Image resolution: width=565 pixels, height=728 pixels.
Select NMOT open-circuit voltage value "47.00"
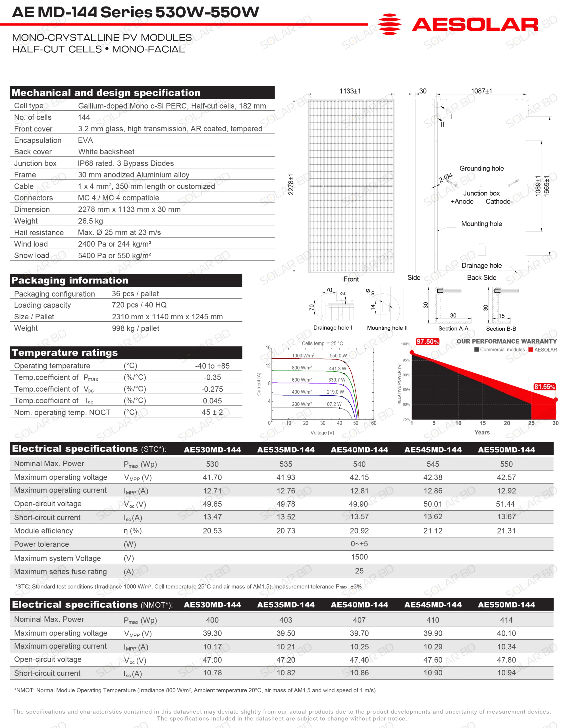[212, 660]
